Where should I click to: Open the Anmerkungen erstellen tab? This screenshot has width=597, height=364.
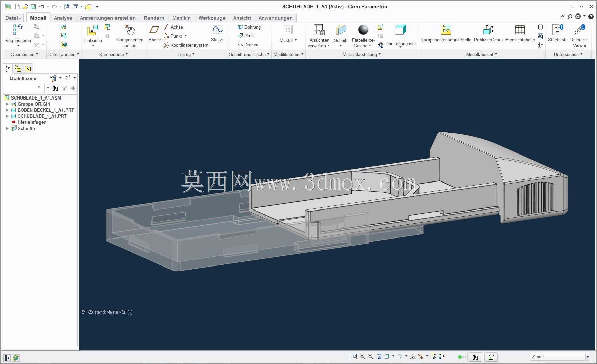(108, 18)
